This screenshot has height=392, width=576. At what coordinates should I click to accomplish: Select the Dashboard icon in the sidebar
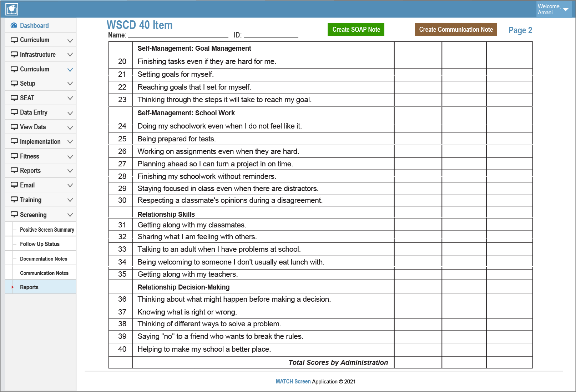click(x=14, y=25)
